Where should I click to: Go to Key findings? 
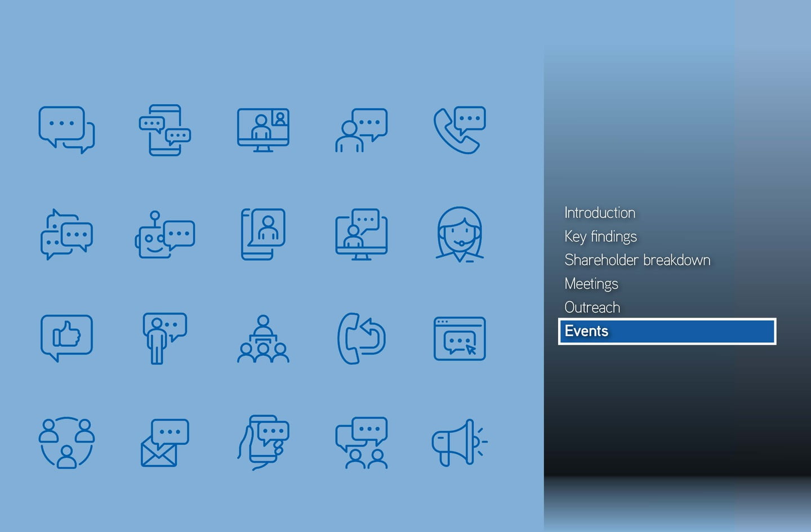click(x=600, y=236)
